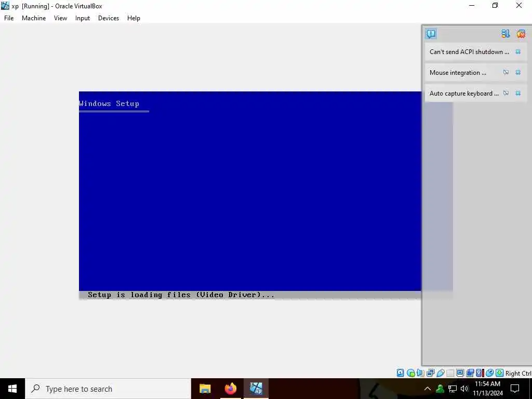Minimize the VirtualBox window

tap(472, 5)
